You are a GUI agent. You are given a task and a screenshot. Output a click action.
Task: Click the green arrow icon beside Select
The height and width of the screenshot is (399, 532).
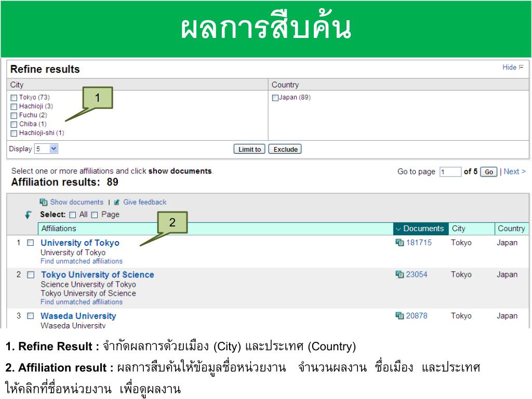point(28,215)
